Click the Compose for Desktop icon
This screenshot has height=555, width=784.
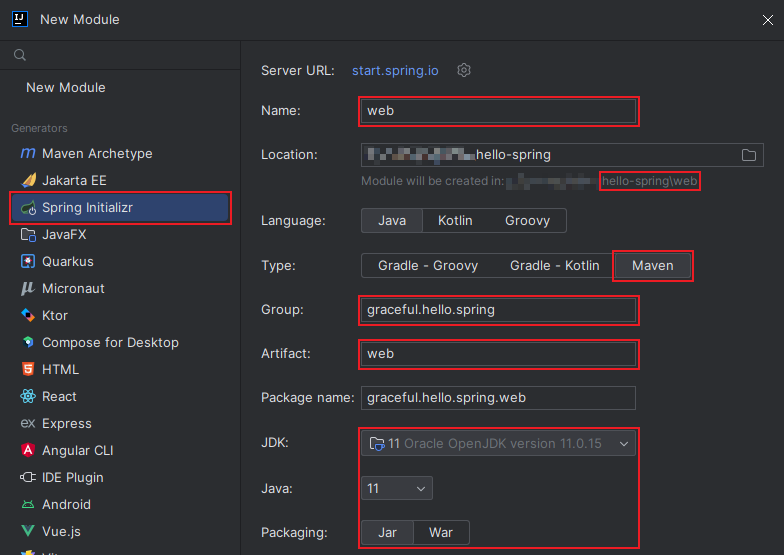(x=28, y=342)
